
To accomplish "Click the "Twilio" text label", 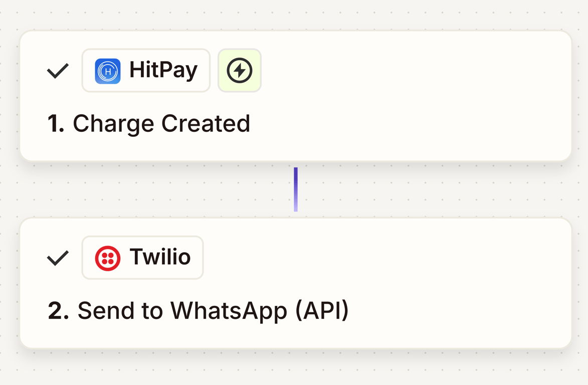I will tap(160, 258).
